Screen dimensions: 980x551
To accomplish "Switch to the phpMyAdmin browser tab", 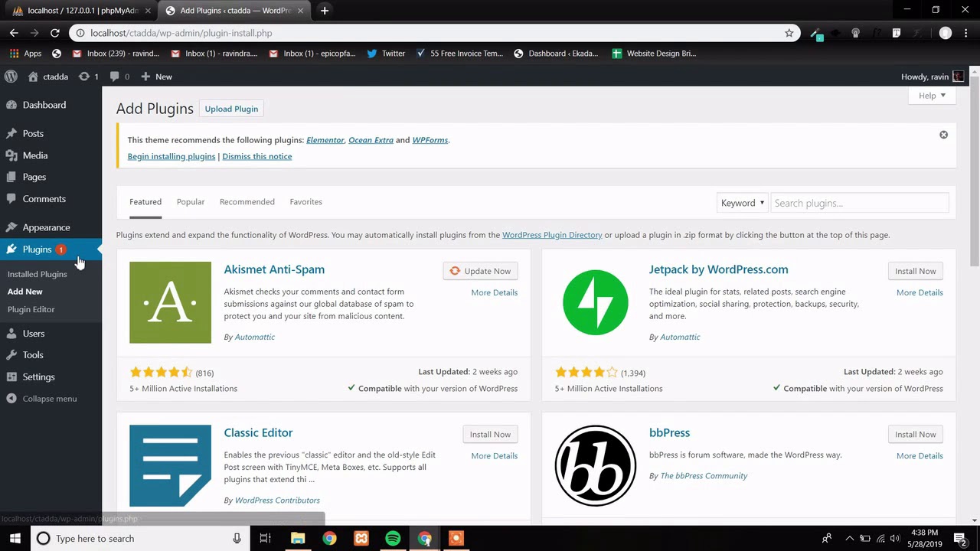I will pyautogui.click(x=80, y=11).
